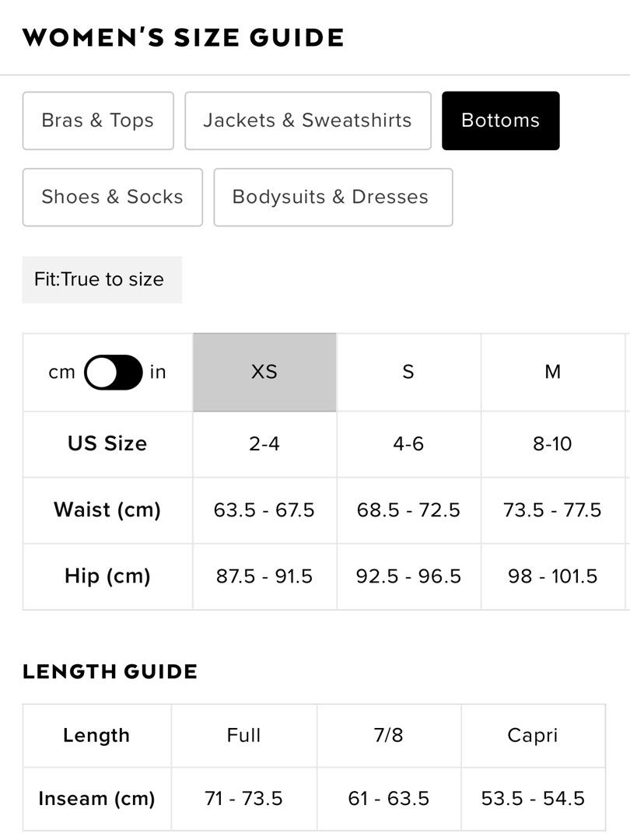Open the Shoes & Socks tab
This screenshot has width=630, height=840.
pos(113,197)
